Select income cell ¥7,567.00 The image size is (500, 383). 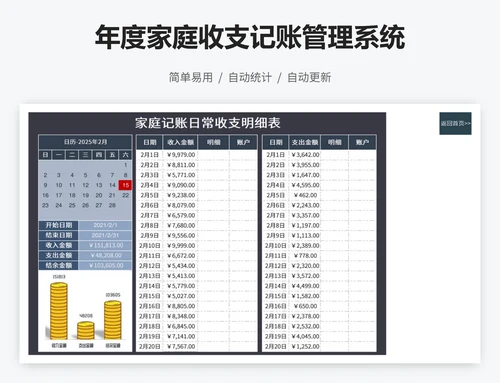(x=180, y=347)
